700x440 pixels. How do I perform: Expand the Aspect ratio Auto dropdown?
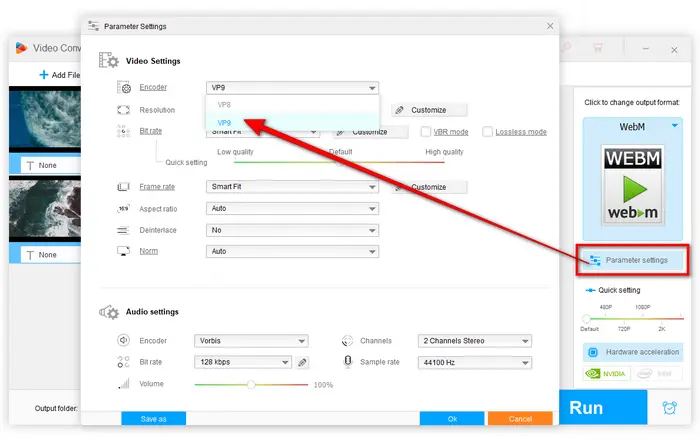coord(292,208)
